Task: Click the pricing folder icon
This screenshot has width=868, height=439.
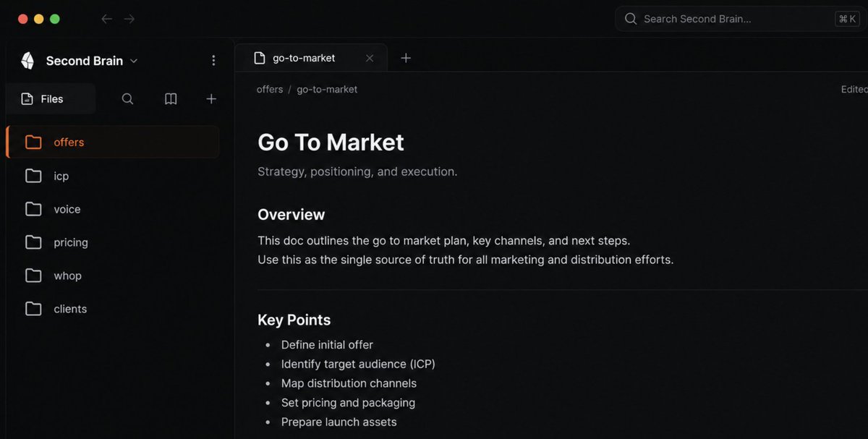Action: (x=33, y=242)
